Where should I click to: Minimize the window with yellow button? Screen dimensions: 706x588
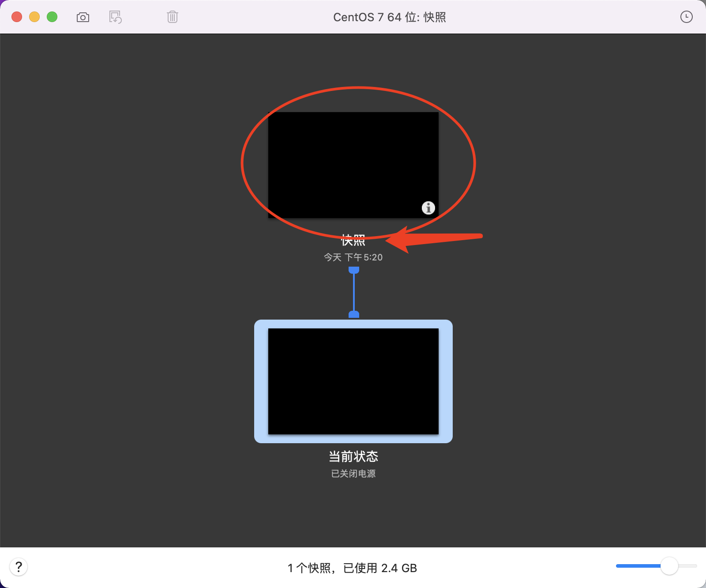pos(34,17)
